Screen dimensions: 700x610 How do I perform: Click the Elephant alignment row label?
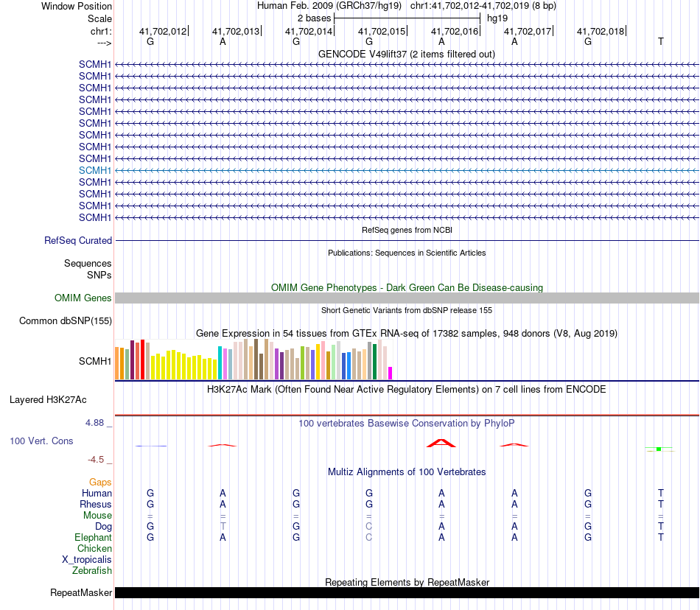click(93, 537)
